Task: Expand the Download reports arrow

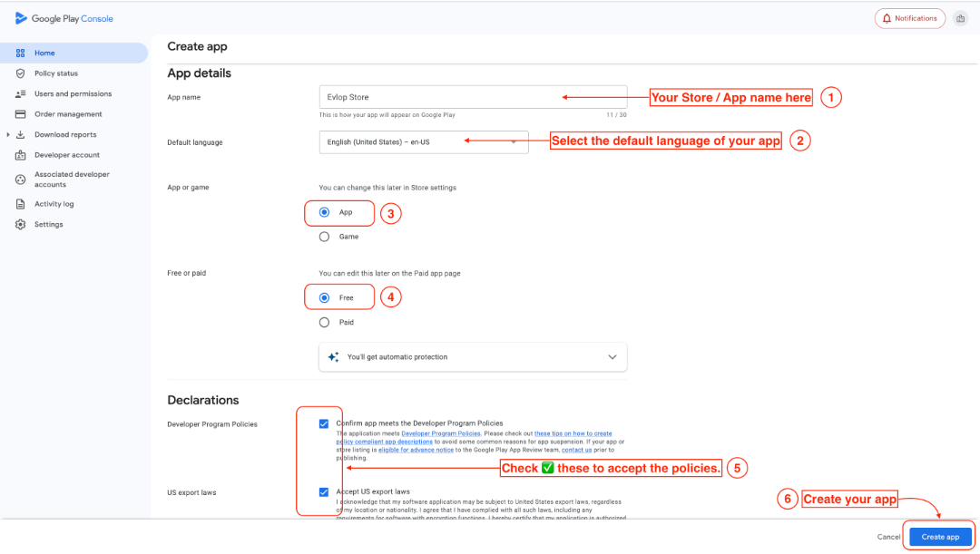Action: (x=8, y=135)
